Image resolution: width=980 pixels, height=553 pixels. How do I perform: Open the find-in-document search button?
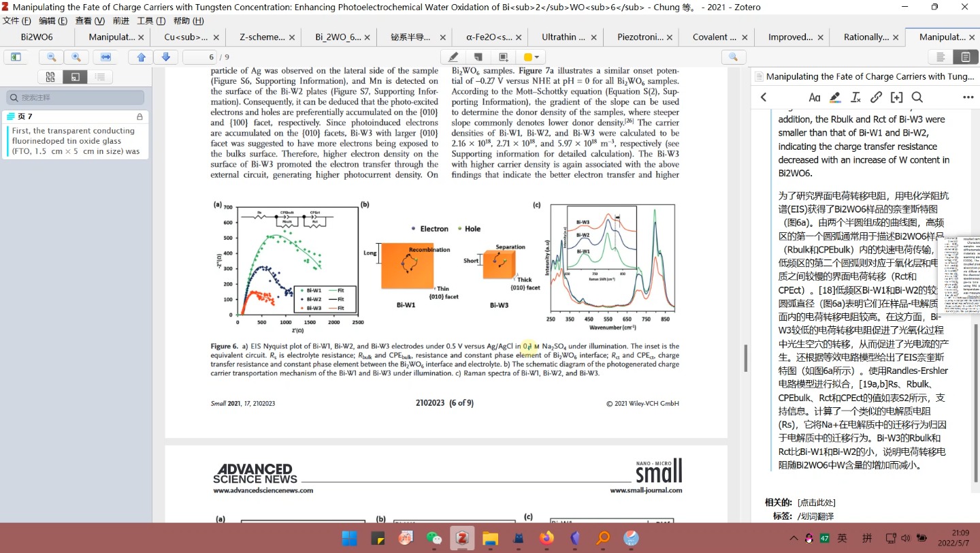(733, 57)
